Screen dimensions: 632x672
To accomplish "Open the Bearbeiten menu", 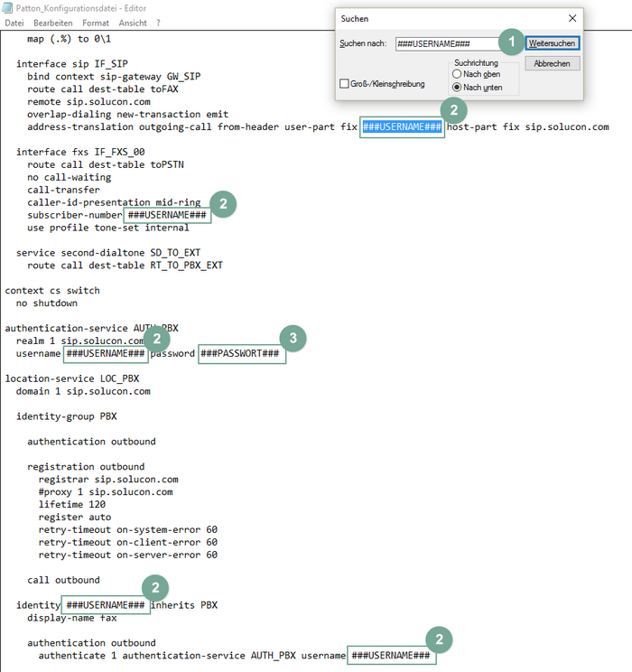I will [x=52, y=23].
